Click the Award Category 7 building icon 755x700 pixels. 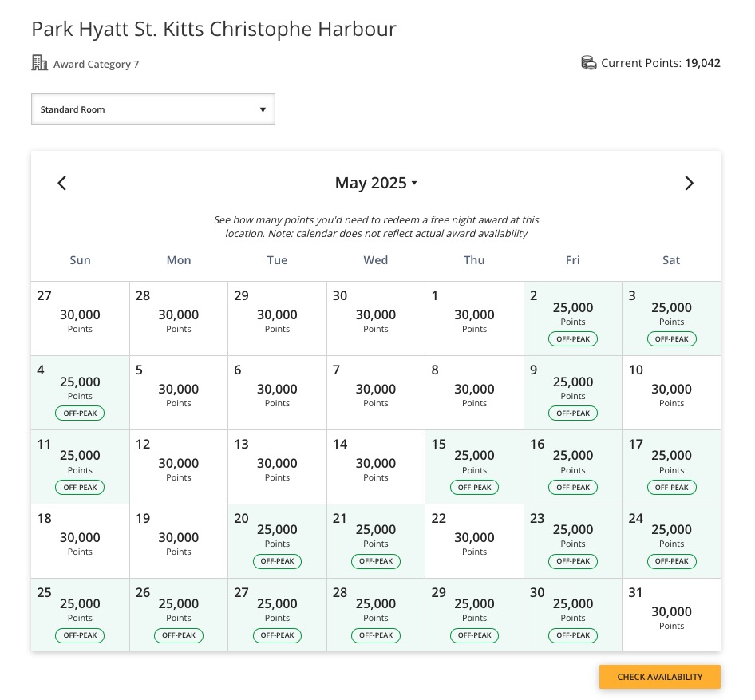tap(39, 62)
